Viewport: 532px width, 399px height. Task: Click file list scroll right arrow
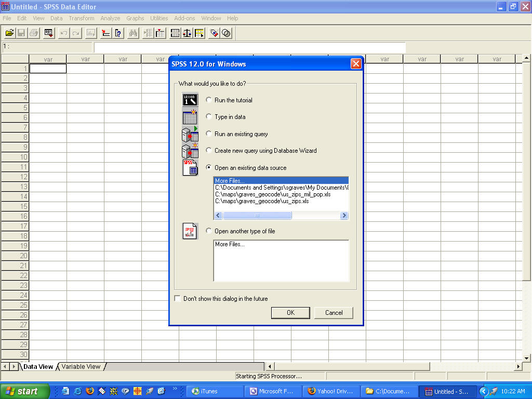[344, 216]
